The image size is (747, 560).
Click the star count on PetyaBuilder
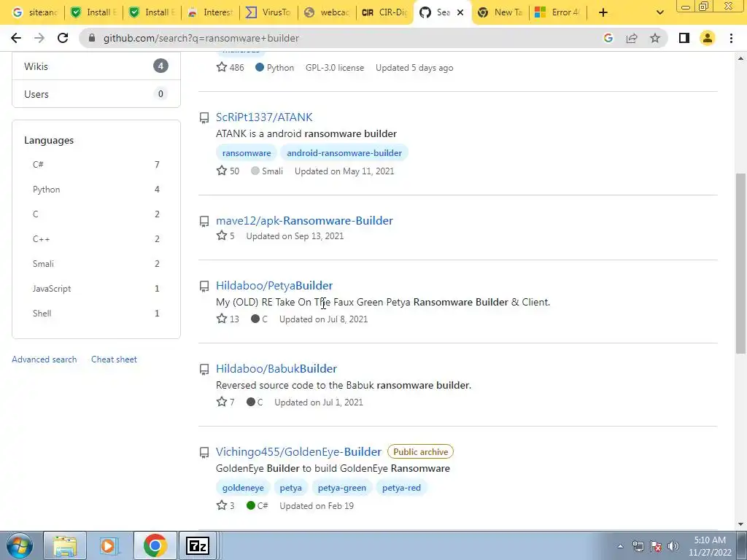coord(228,319)
